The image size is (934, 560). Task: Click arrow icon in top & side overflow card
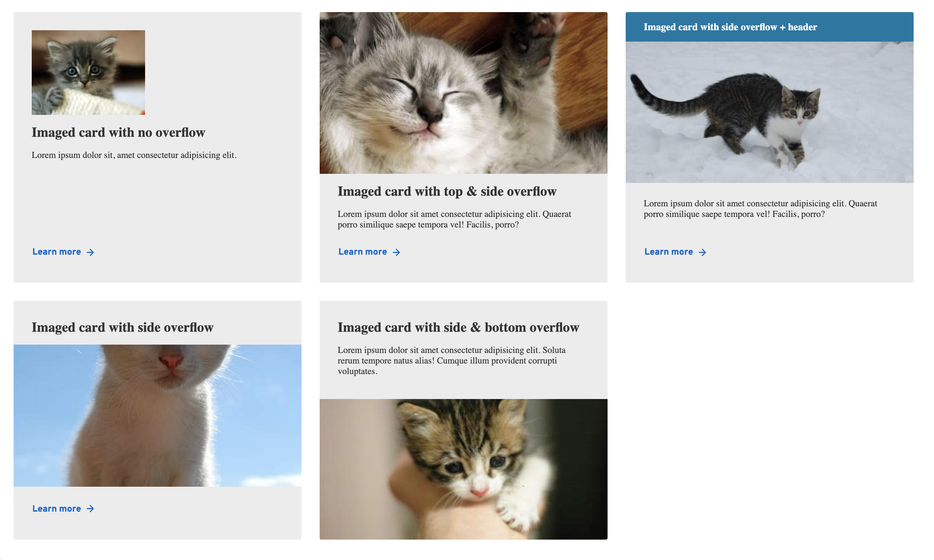point(396,252)
